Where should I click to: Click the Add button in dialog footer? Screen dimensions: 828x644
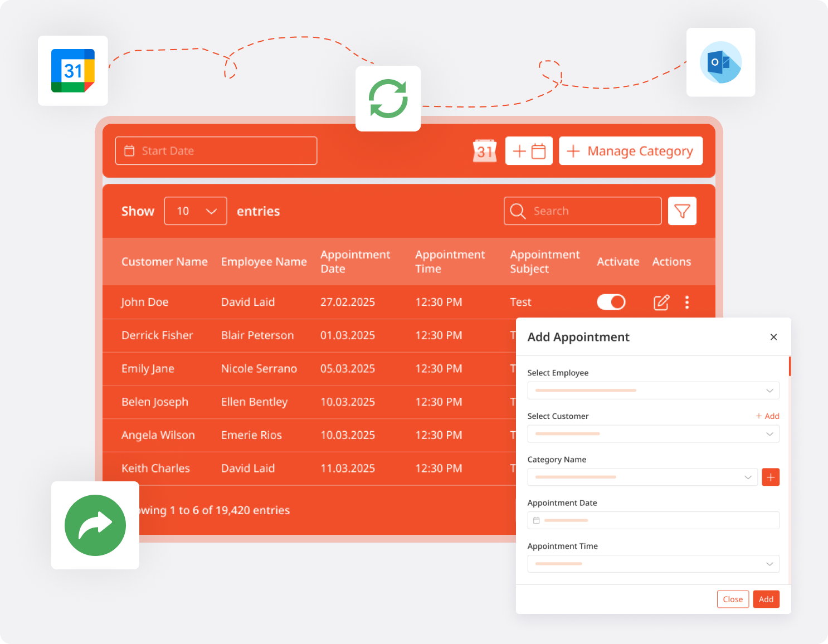pyautogui.click(x=766, y=599)
